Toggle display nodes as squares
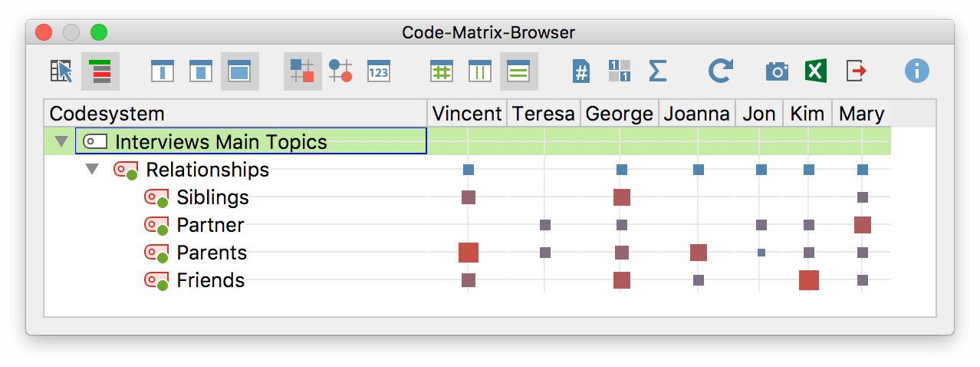The height and width of the screenshot is (367, 980). click(303, 71)
